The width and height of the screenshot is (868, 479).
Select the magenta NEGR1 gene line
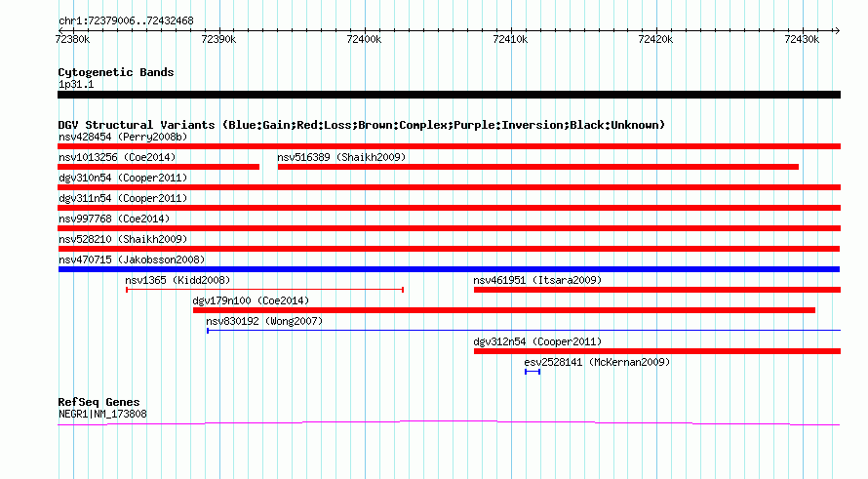449,423
